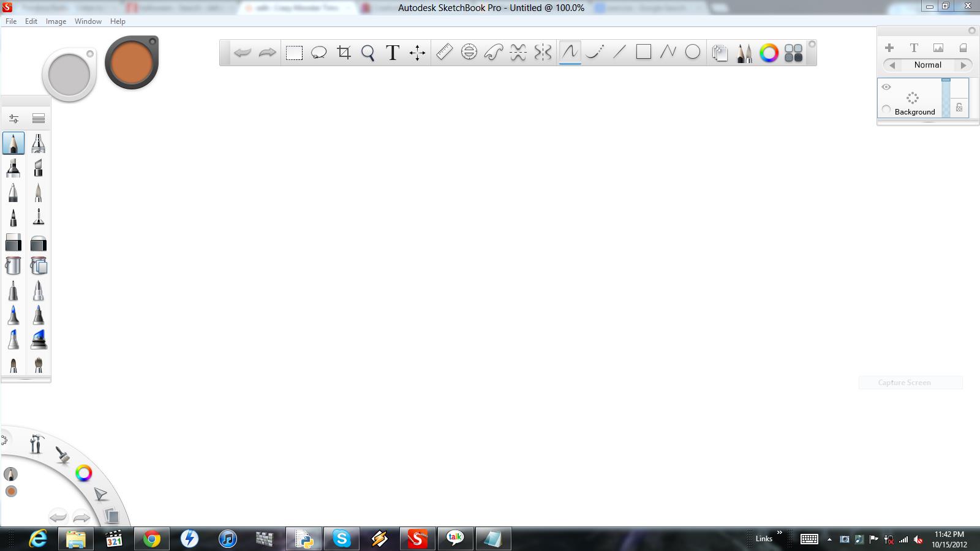Image resolution: width=980 pixels, height=551 pixels.
Task: Enable the Ruler tool
Action: 444,53
